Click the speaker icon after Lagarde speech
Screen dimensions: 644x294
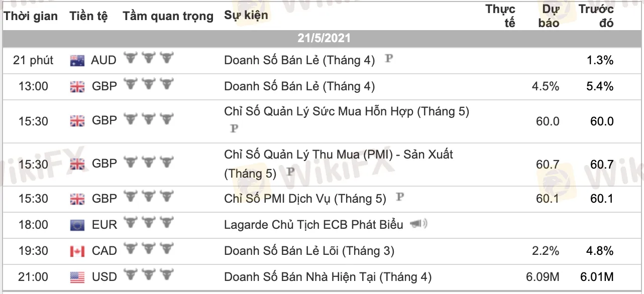[x=418, y=224]
